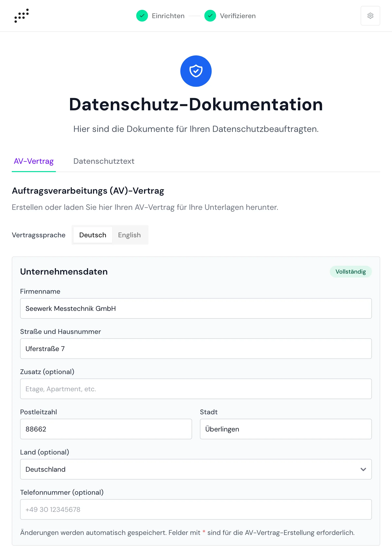The image size is (392, 556).
Task: Focus the Straße und Hausnummer field
Action: [196, 349]
